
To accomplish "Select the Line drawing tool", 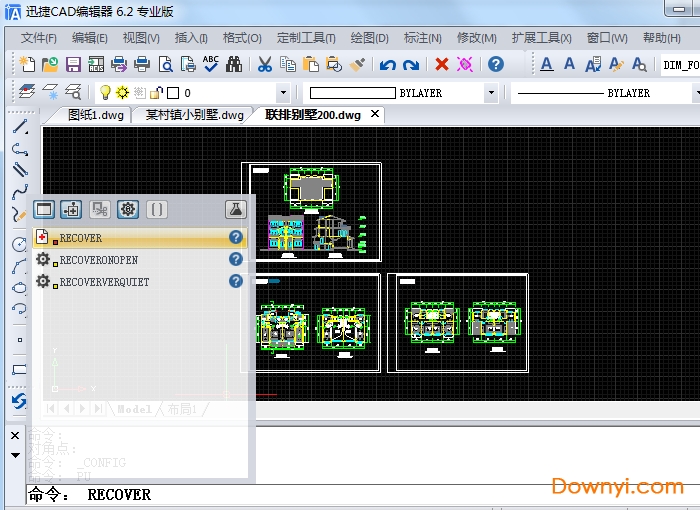I will click(x=19, y=127).
